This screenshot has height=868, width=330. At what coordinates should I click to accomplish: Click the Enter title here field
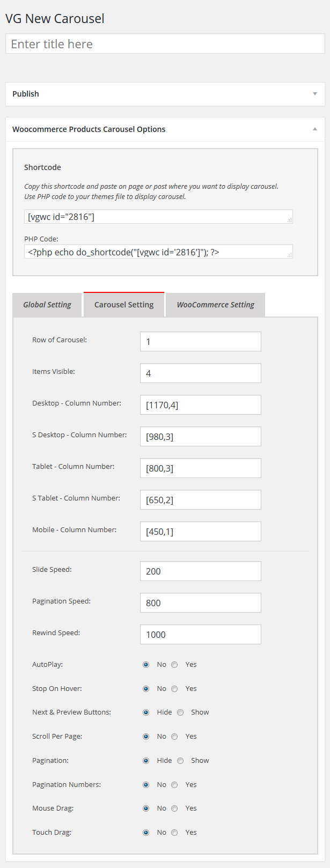pyautogui.click(x=165, y=44)
